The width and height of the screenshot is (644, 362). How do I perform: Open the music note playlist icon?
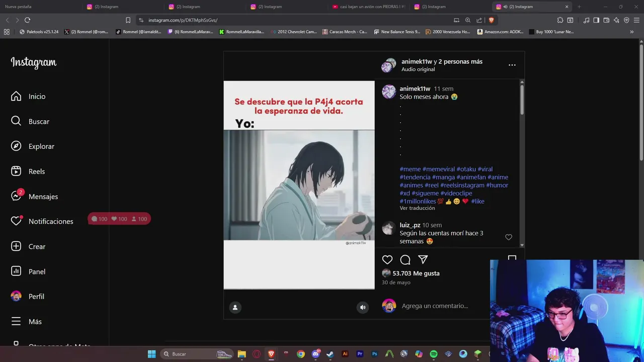(x=586, y=20)
